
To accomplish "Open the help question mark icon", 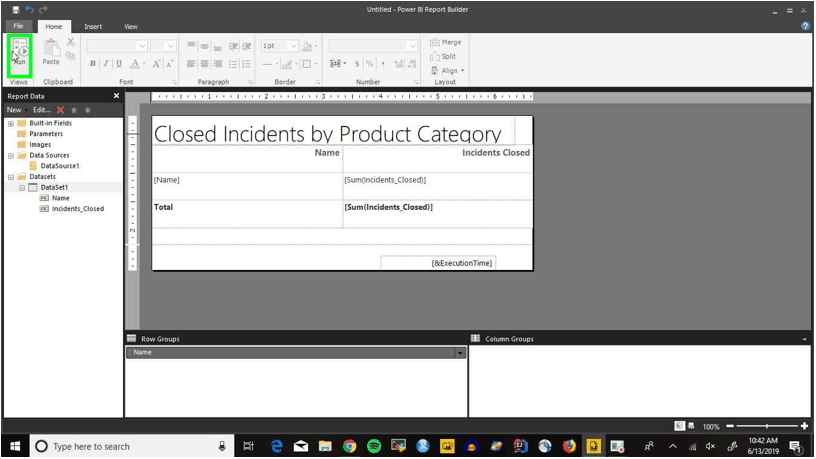I will [x=805, y=26].
